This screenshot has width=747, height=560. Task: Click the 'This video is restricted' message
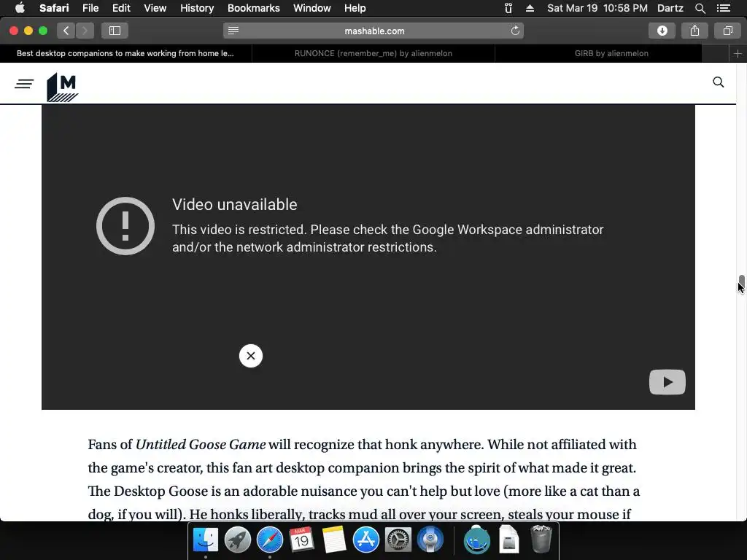click(388, 238)
